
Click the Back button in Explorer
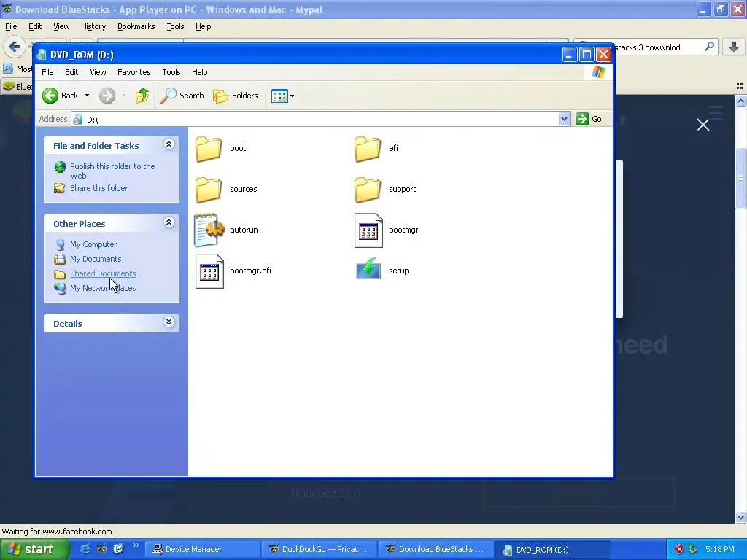pyautogui.click(x=60, y=96)
